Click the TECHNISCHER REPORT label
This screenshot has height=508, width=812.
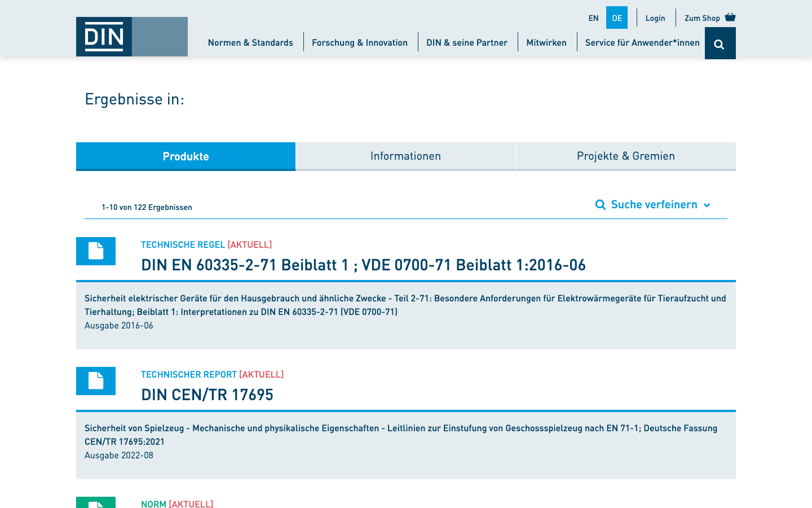189,374
